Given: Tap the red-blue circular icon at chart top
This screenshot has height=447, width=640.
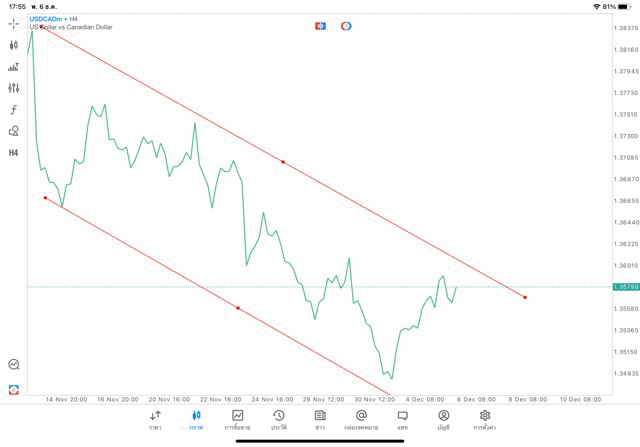Looking at the screenshot, I should point(346,26).
